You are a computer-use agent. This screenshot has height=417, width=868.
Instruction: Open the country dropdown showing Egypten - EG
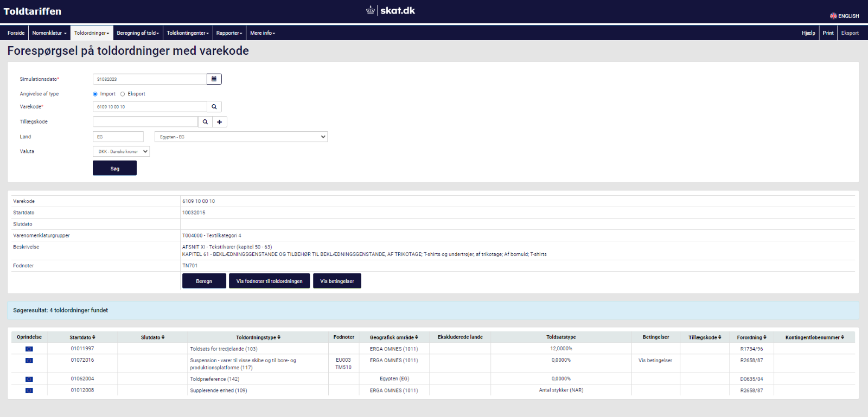[241, 137]
